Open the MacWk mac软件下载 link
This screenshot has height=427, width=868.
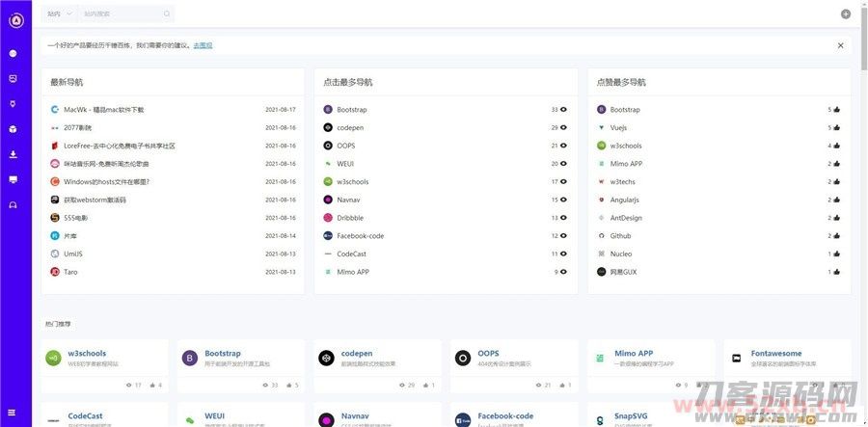click(x=103, y=110)
